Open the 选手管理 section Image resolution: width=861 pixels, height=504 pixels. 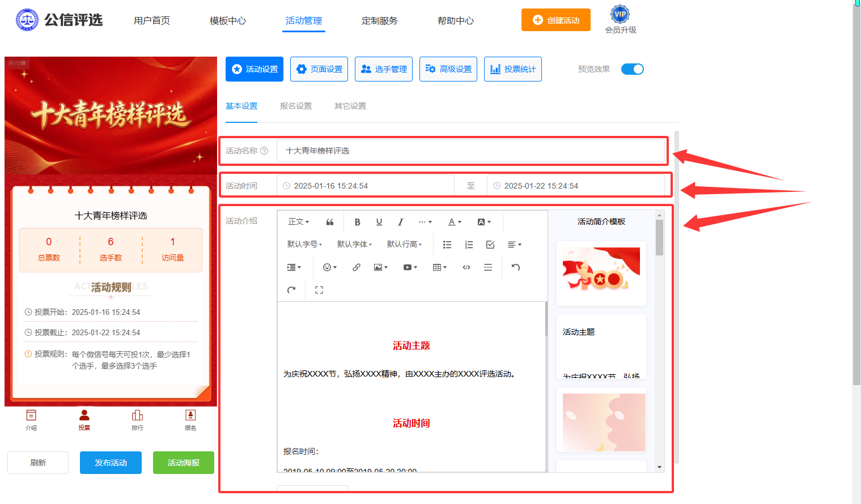(384, 69)
